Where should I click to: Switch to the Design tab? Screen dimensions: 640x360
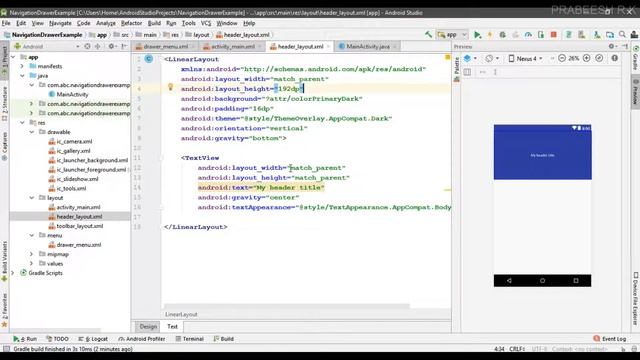coord(148,327)
